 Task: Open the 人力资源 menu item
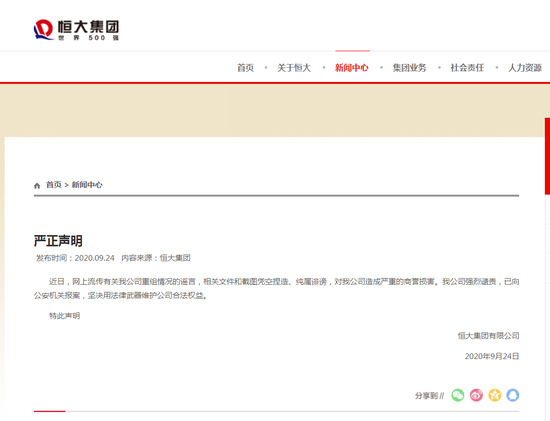coord(525,67)
